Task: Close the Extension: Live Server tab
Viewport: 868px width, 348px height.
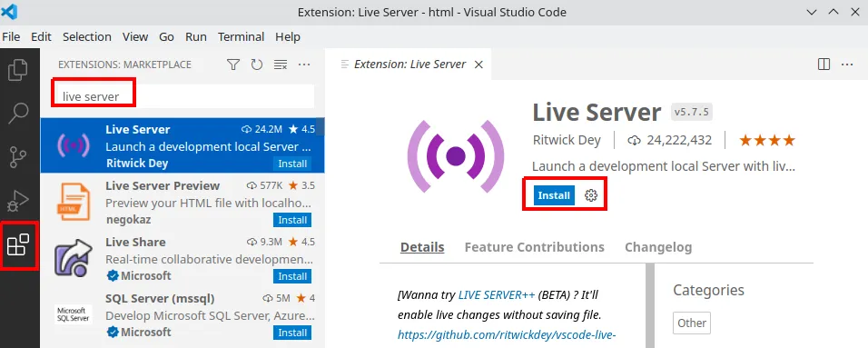Action: 478,65
